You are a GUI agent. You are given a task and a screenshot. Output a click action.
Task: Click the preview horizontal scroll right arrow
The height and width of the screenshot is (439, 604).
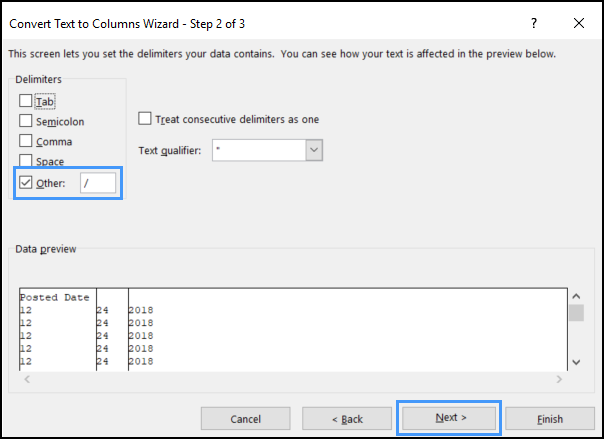(559, 379)
